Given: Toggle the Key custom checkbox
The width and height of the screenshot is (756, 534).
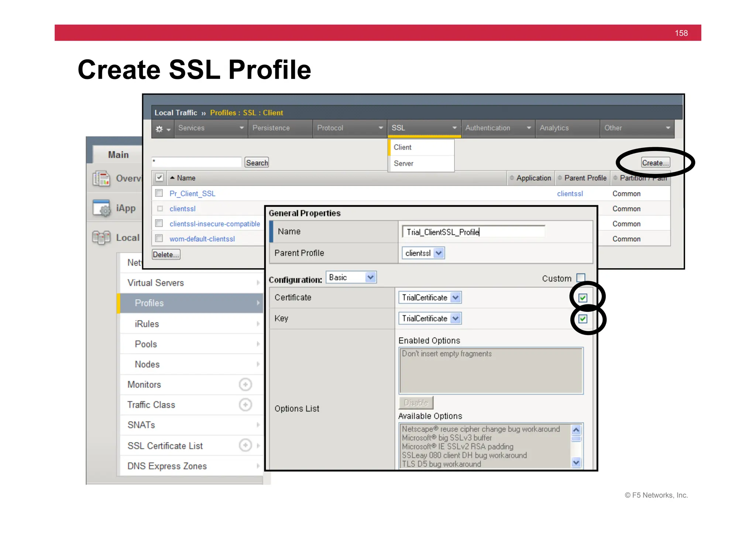Looking at the screenshot, I should [583, 319].
